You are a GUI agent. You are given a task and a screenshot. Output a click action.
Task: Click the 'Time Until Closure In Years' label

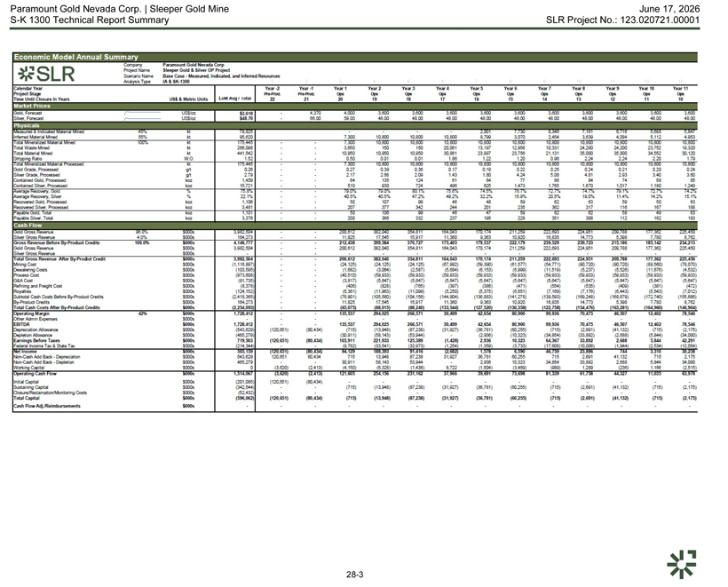tap(42, 99)
